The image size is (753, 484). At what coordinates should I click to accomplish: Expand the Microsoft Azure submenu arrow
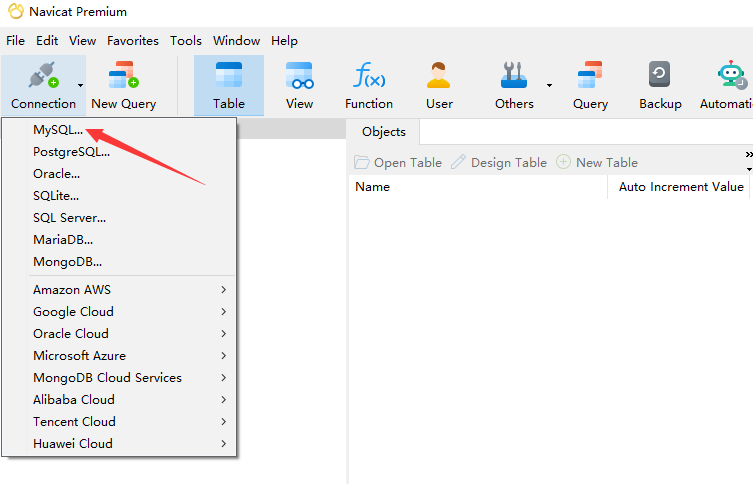click(223, 356)
